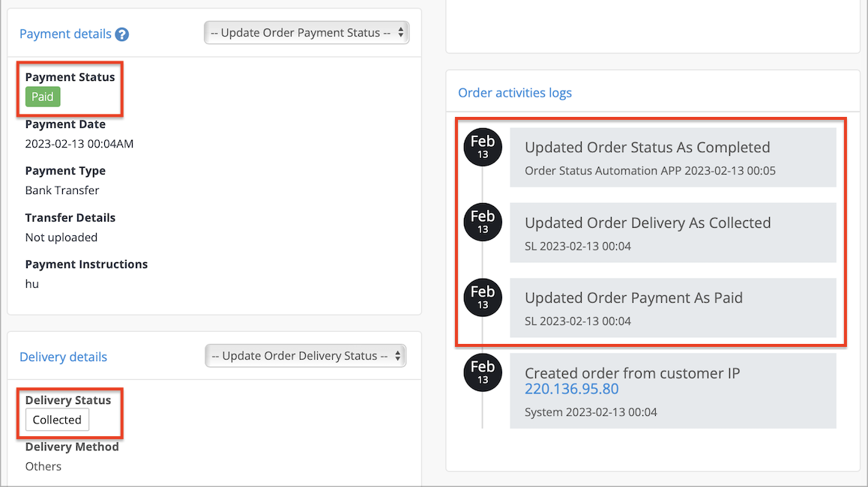Screen dimensions: 868x487
Task: Click the Feb 13 marker for Payment Paid
Action: [483, 297]
